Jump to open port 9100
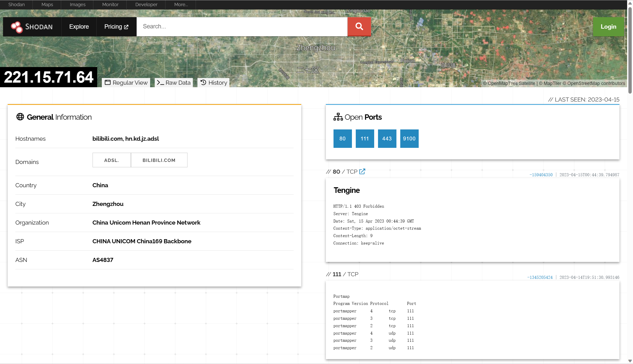Viewport: 633px width, 364px height. tap(409, 139)
